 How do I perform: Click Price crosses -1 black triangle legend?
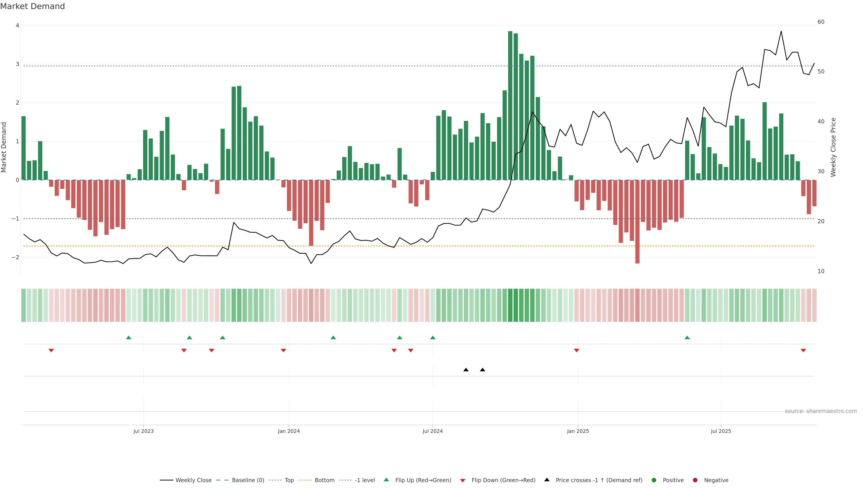coord(547,480)
